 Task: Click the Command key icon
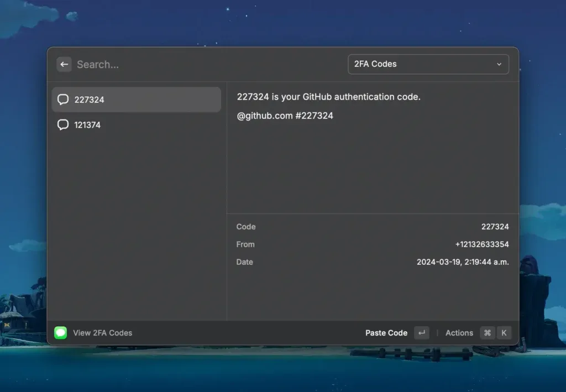pos(488,333)
